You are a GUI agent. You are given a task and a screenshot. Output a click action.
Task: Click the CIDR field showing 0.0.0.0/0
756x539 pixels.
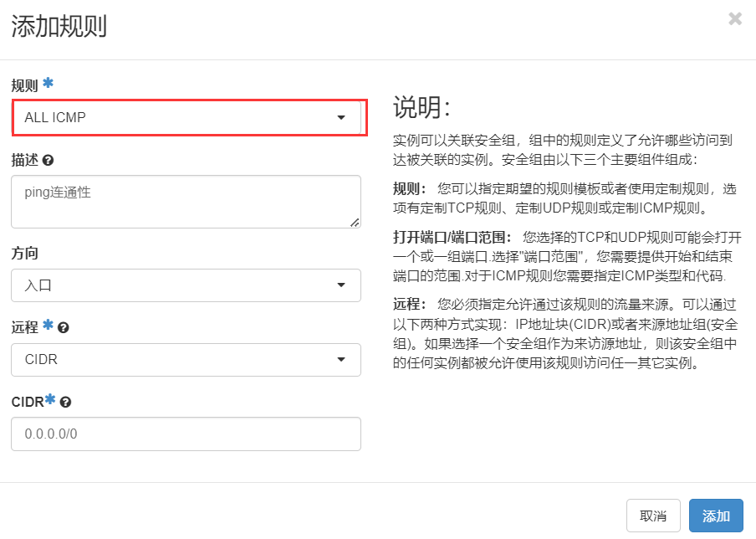pos(186,434)
